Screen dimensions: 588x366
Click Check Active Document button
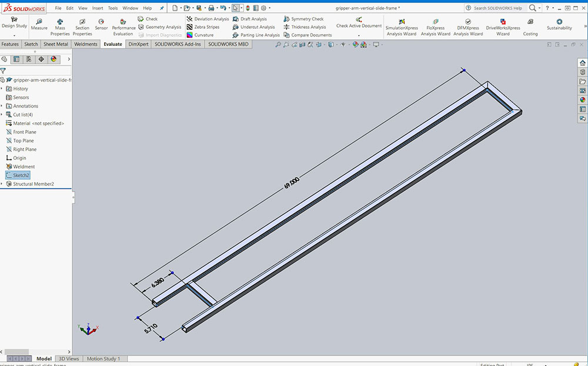click(359, 24)
